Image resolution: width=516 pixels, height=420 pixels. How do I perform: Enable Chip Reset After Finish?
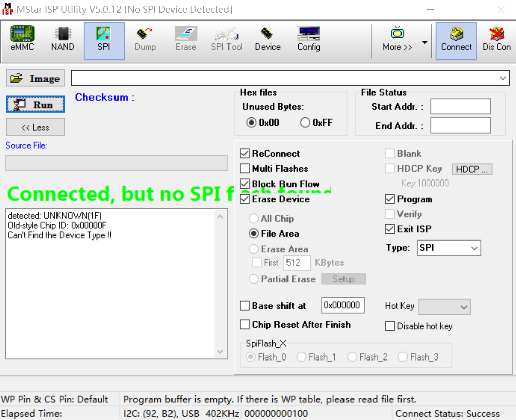pos(245,325)
